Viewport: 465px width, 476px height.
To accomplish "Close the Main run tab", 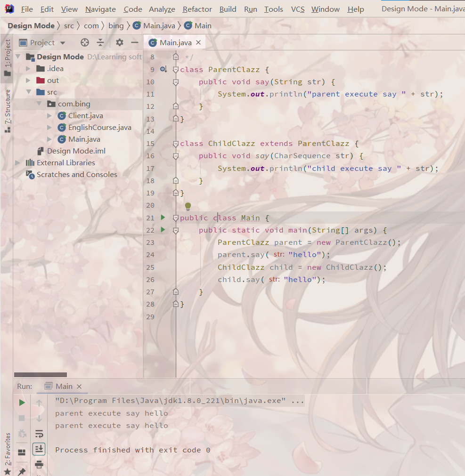I will [x=79, y=387].
